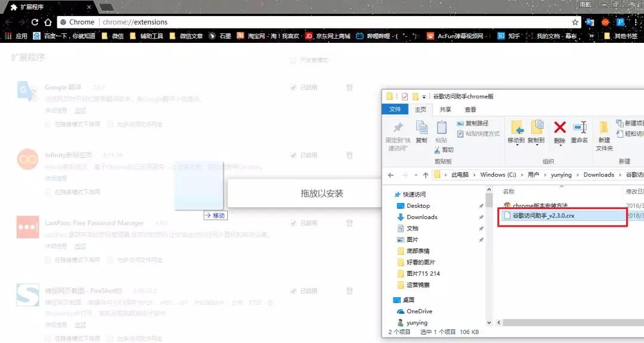Go to Chrome home page icon

(x=48, y=22)
